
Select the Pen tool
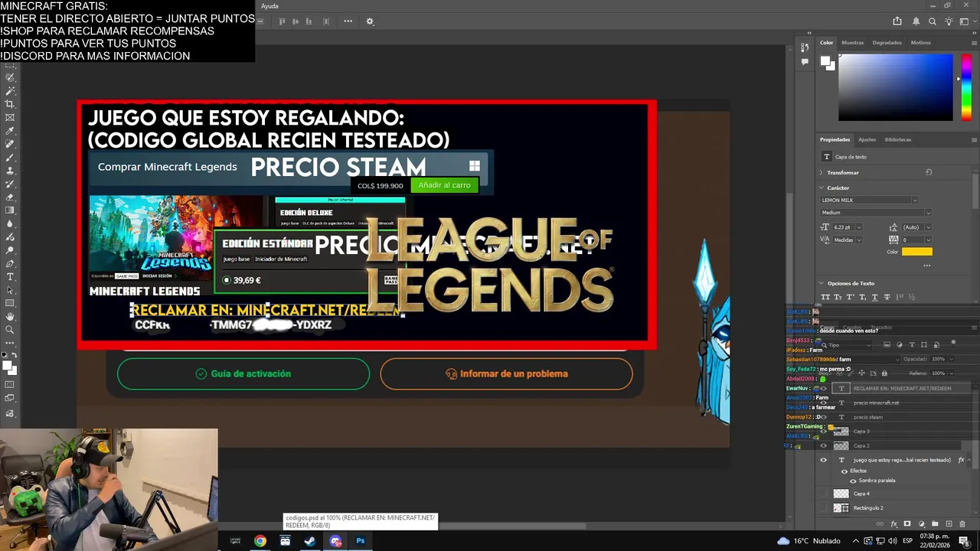10,263
